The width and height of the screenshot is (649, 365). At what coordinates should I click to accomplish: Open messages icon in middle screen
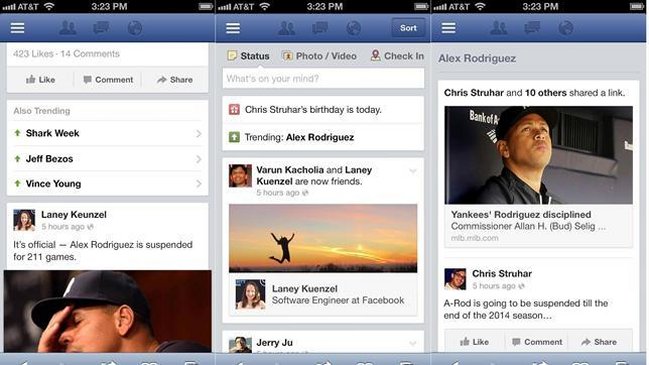click(320, 28)
